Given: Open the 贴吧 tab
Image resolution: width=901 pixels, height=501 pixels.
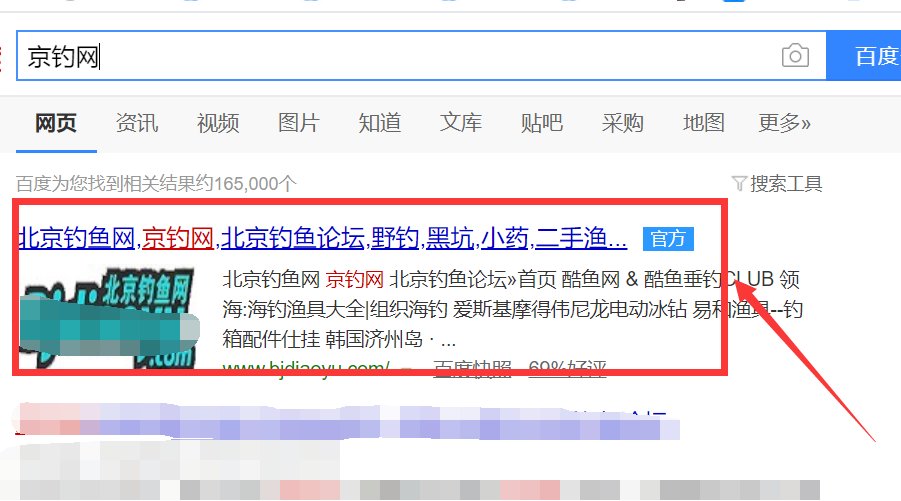Looking at the screenshot, I should (x=542, y=123).
